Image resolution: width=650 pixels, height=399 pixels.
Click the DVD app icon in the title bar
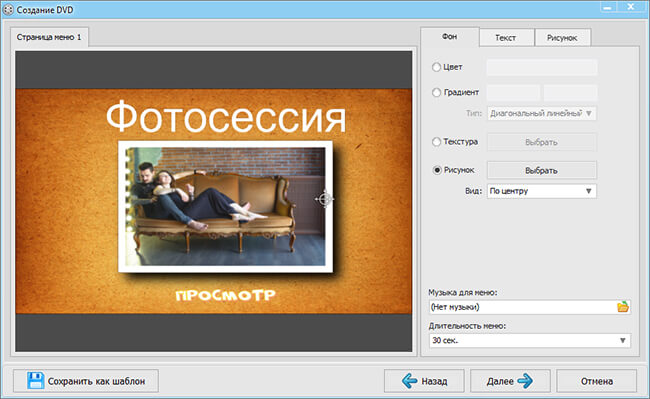pyautogui.click(x=8, y=10)
